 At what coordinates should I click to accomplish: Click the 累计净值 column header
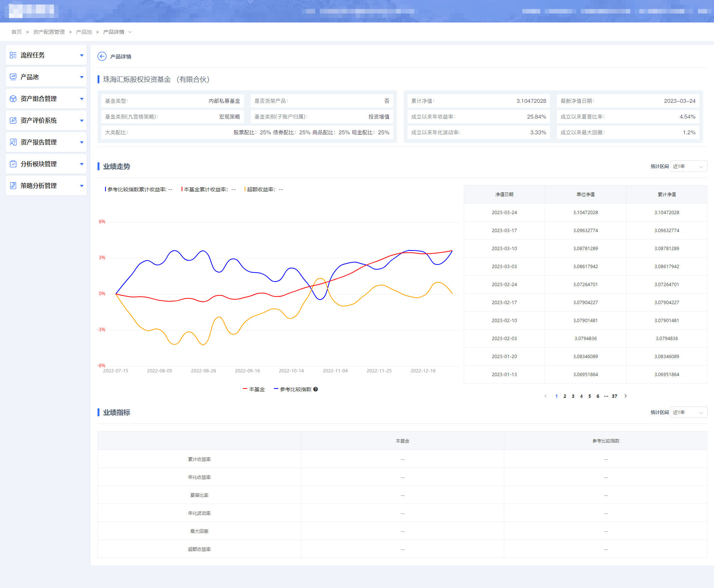point(667,195)
